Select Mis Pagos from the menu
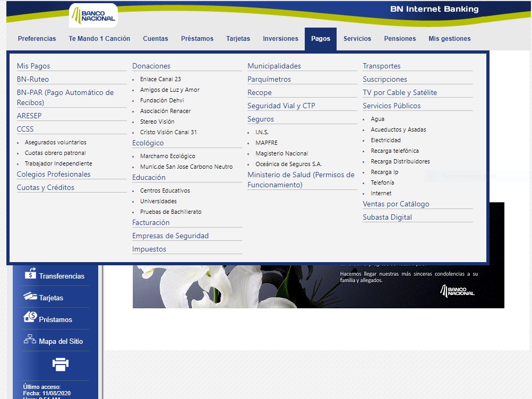 pyautogui.click(x=33, y=66)
